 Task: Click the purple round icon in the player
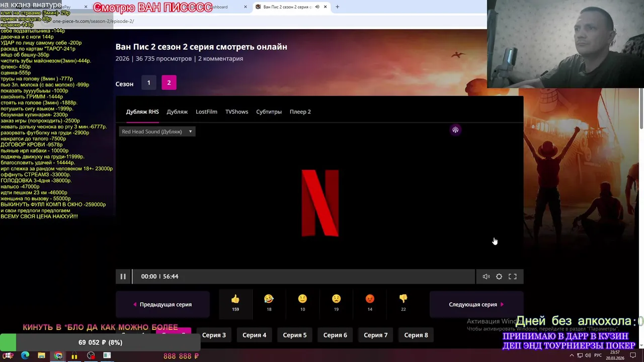(455, 130)
